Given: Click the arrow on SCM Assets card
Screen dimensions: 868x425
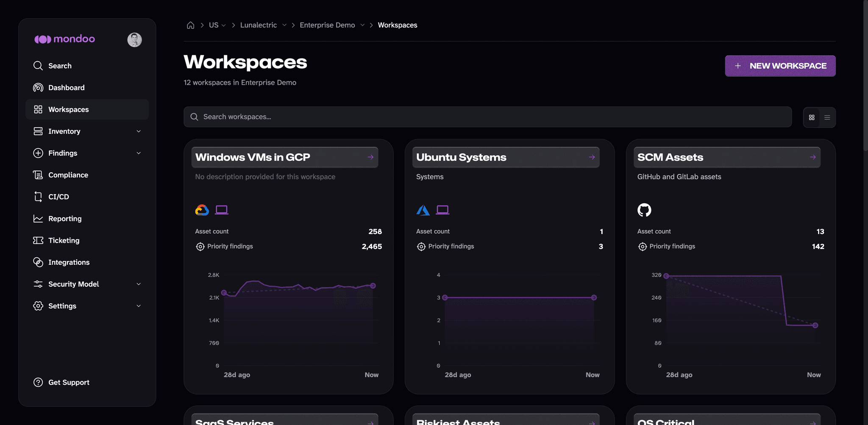Looking at the screenshot, I should (x=813, y=157).
